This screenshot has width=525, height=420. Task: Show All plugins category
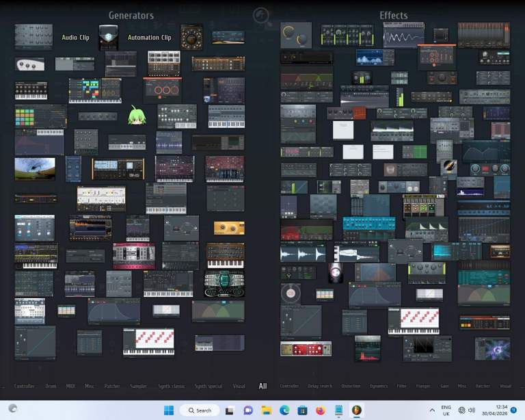(x=262, y=386)
